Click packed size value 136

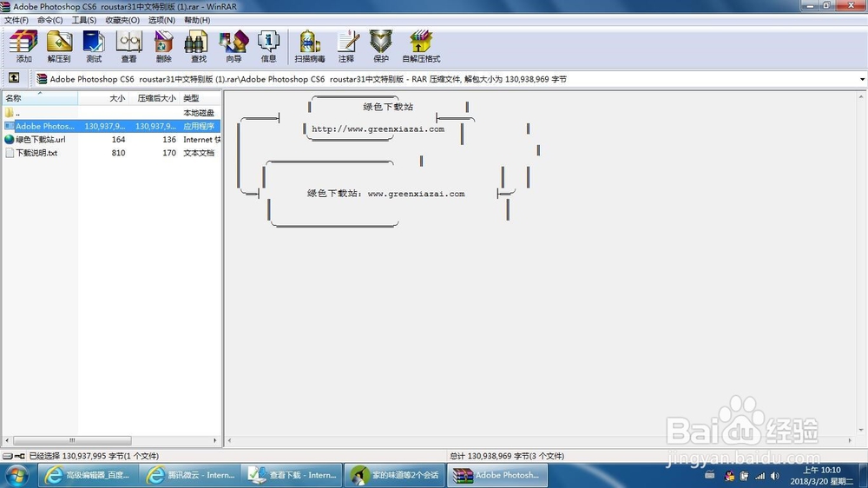[x=169, y=140]
